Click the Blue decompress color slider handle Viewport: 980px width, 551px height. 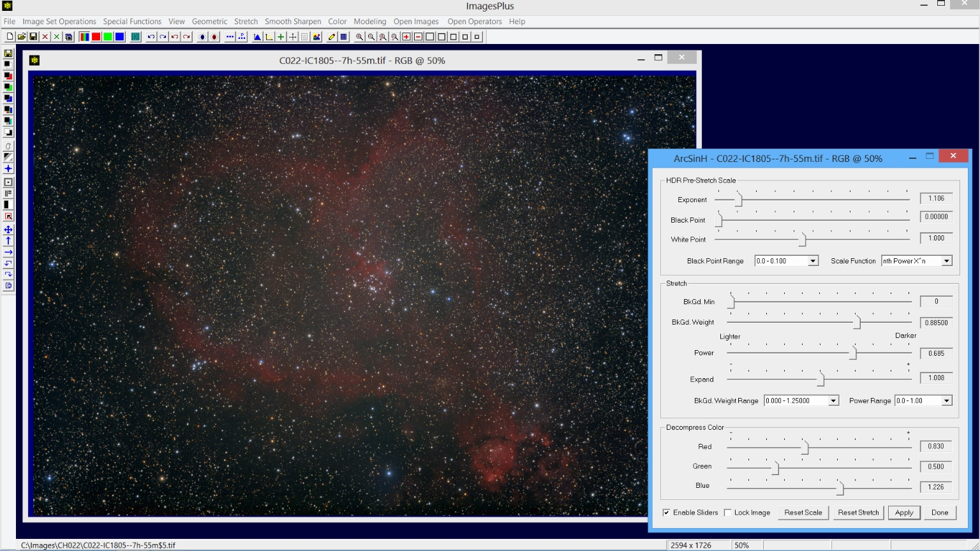pos(840,489)
